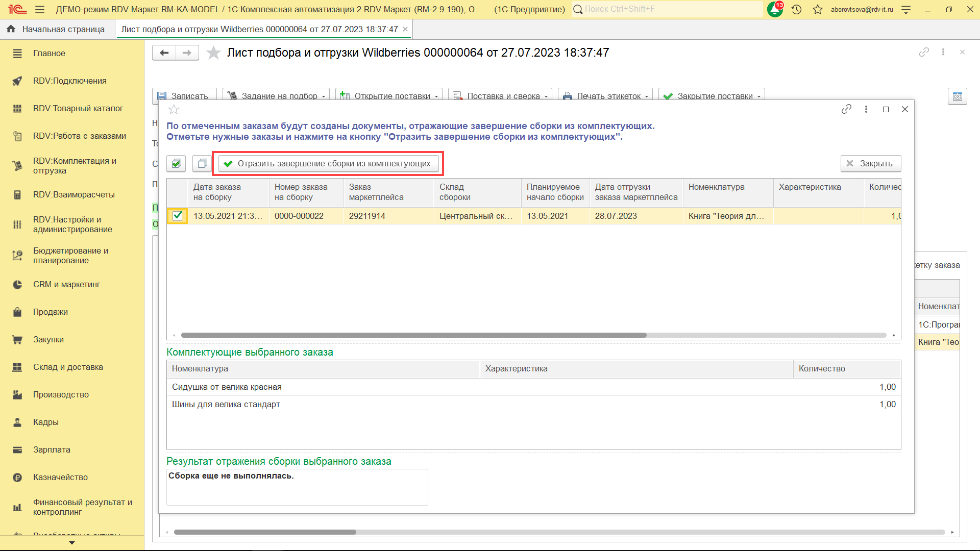Click the main menu hamburger icon
The height and width of the screenshot is (551, 980).
tap(40, 9)
